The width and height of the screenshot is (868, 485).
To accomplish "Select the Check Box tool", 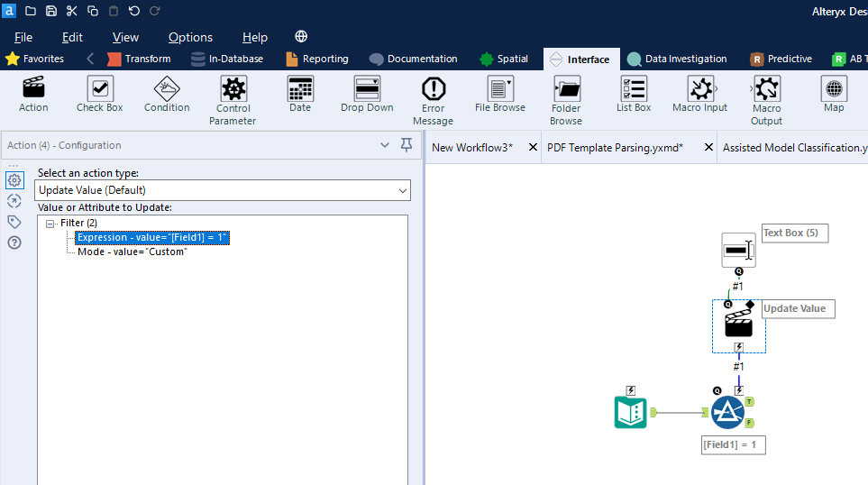I will tap(100, 95).
